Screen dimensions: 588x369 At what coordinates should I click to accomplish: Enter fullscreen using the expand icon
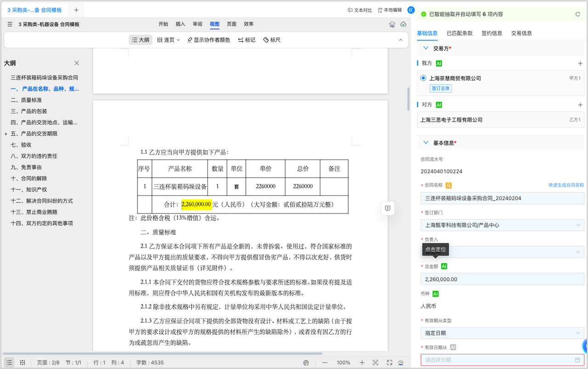(390, 363)
